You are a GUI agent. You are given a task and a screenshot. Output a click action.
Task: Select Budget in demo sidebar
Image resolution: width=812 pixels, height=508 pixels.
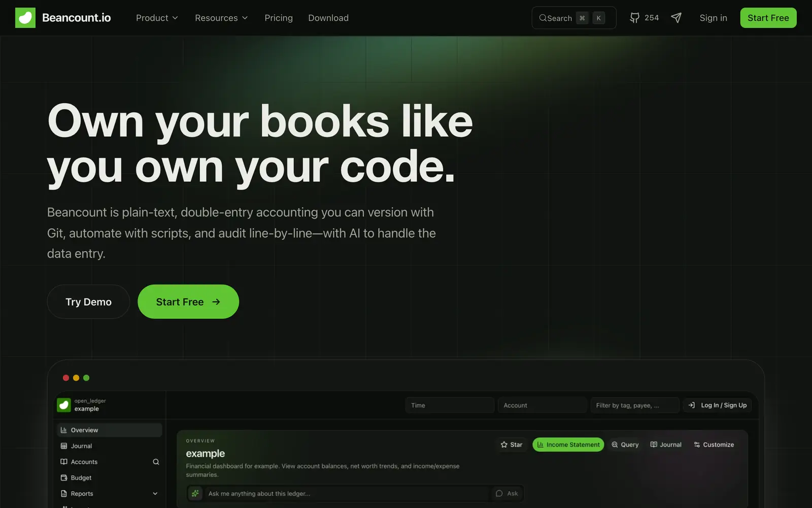(109, 478)
